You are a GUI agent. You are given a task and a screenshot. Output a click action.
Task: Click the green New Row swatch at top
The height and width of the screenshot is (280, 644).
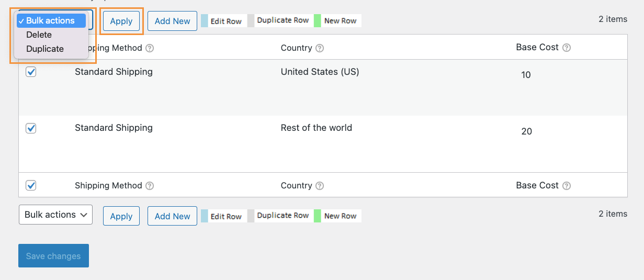click(x=317, y=21)
